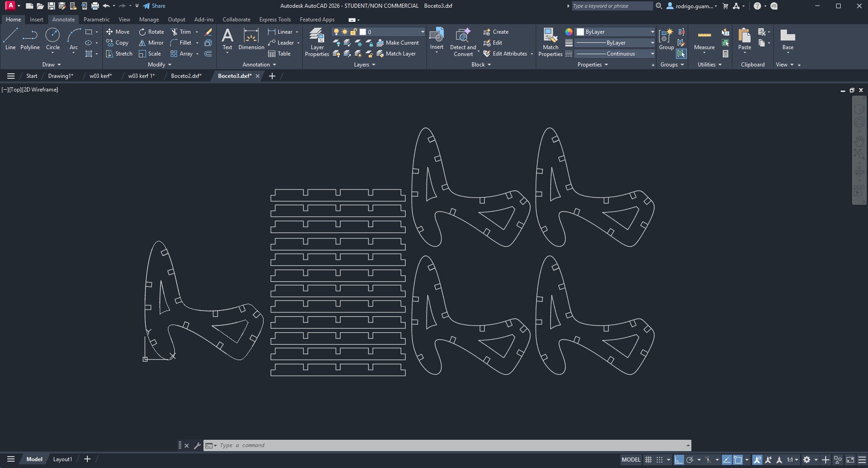Viewport: 868px width, 468px height.
Task: Click the Share button
Action: [154, 6]
